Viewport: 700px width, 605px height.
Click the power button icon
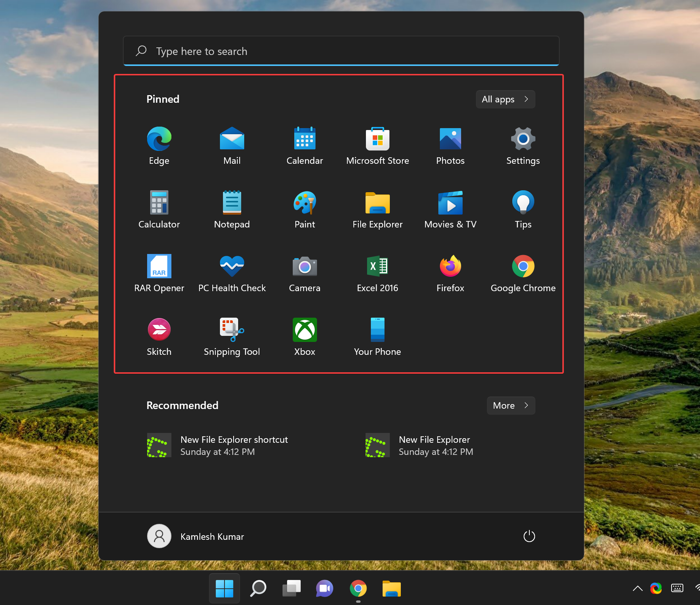point(529,536)
